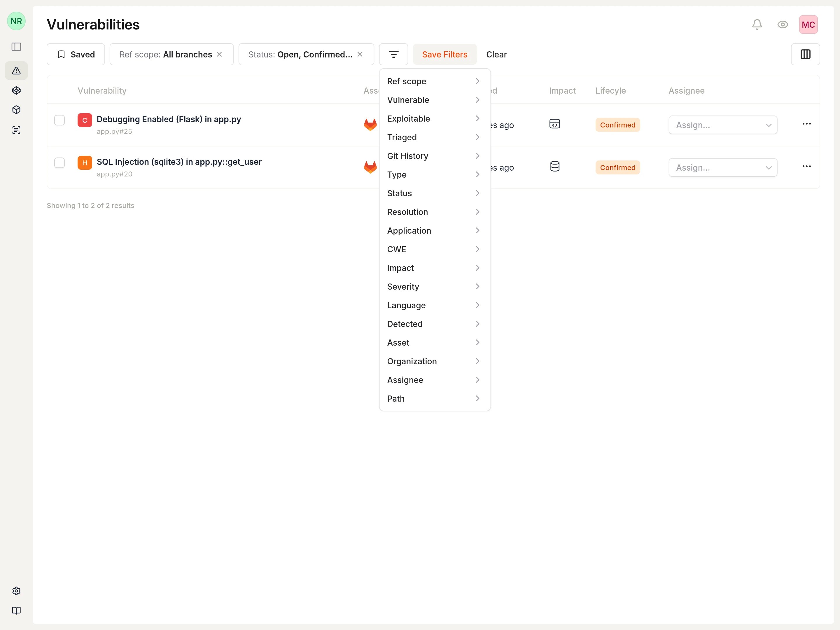This screenshot has height=630, width=840.
Task: Select the Debugging Enabled row checkbox
Action: pos(60,120)
